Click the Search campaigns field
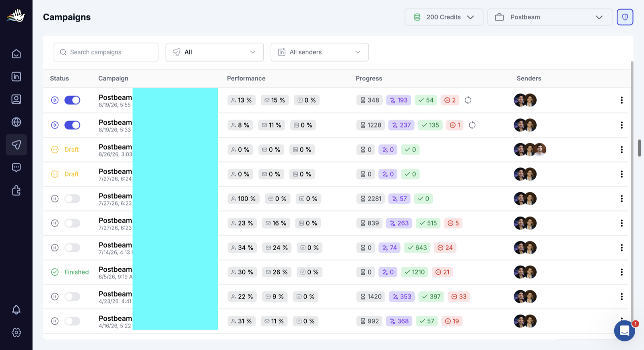Image resolution: width=644 pixels, height=350 pixels. coord(106,52)
